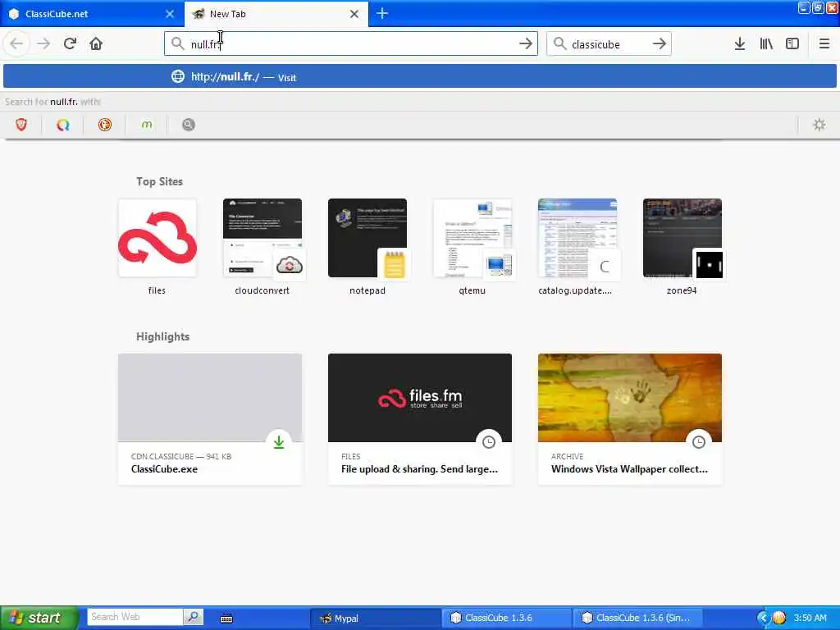Search with the orange round engine icon
This screenshot has height=630, width=840.
pos(105,125)
